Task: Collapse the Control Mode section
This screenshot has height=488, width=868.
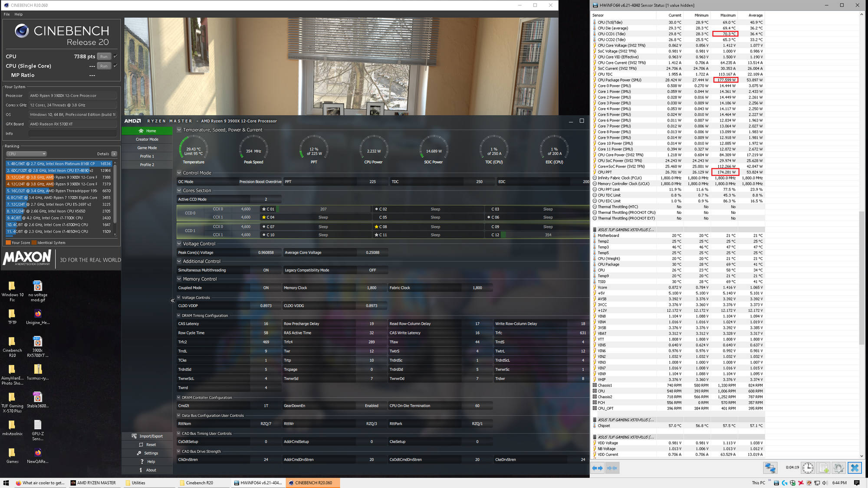Action: coord(179,173)
